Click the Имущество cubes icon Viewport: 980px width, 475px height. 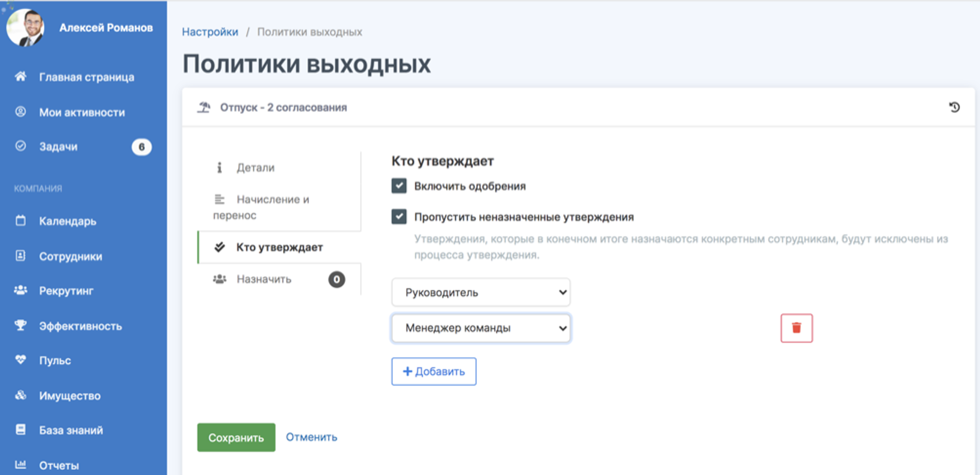pyautogui.click(x=20, y=395)
